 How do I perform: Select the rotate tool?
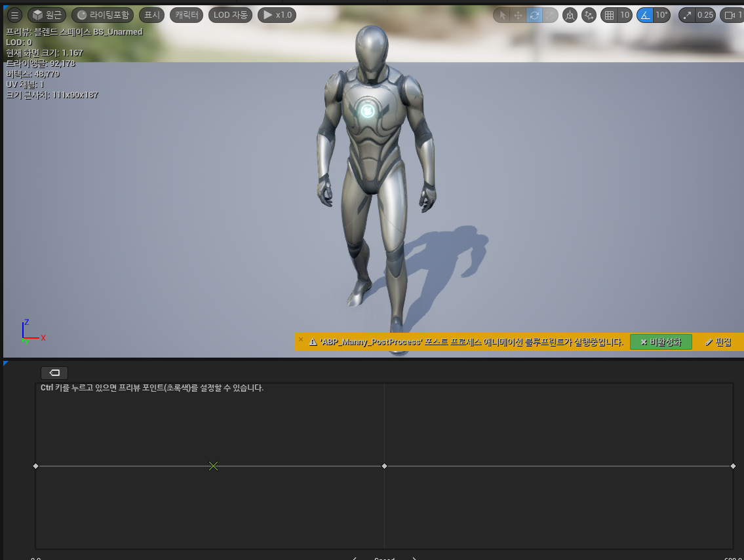click(534, 15)
